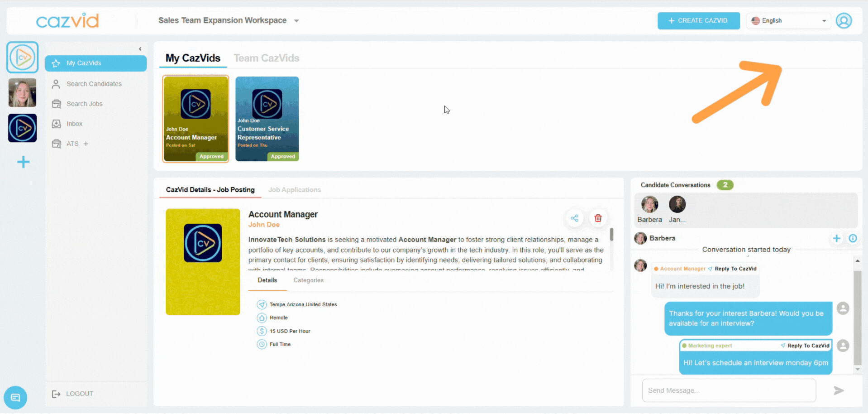This screenshot has width=868, height=414.
Task: Open the Sales Team Expansion Workspace dropdown
Action: (229, 20)
